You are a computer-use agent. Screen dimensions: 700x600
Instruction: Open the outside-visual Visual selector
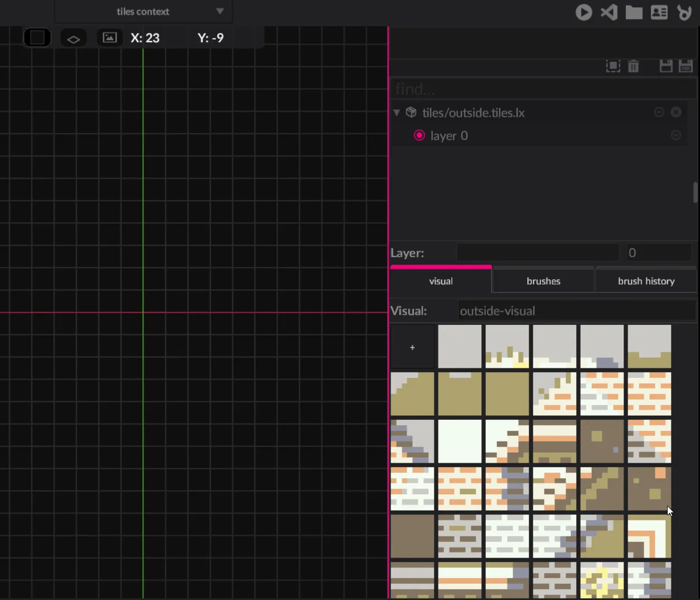click(x=576, y=311)
